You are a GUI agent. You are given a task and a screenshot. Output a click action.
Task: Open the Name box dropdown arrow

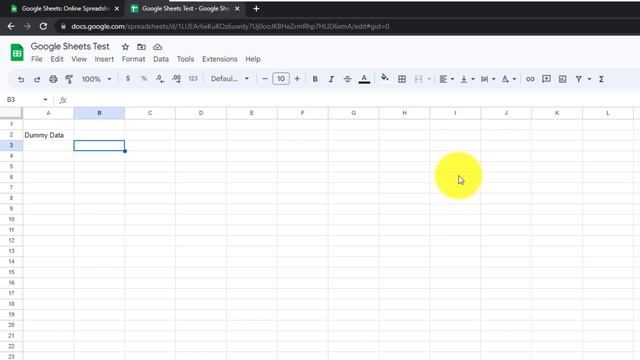45,100
